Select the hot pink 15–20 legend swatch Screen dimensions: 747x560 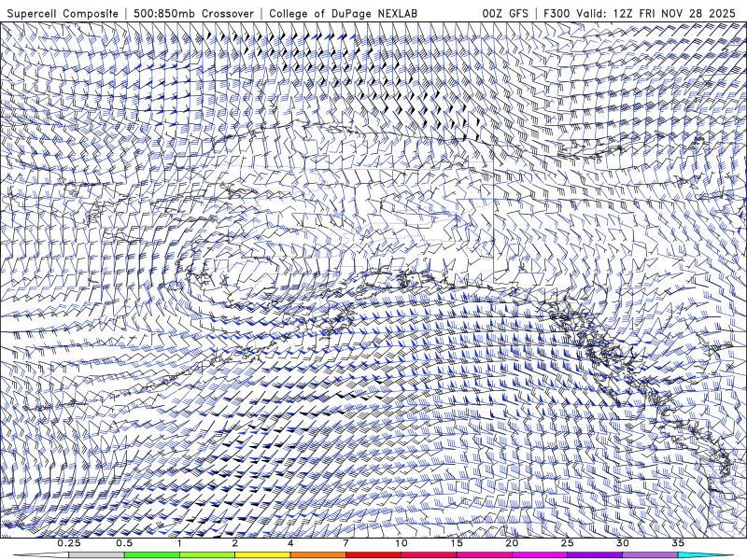[x=484, y=555]
